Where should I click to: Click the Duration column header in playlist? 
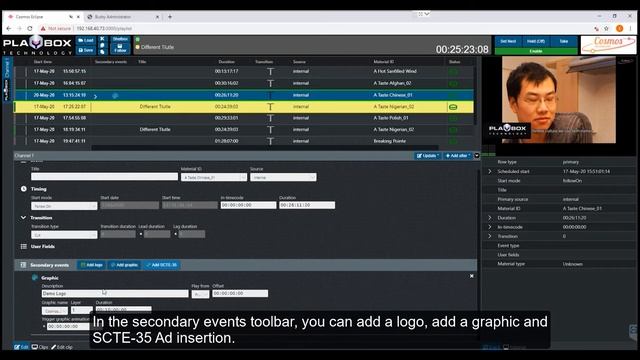click(227, 62)
